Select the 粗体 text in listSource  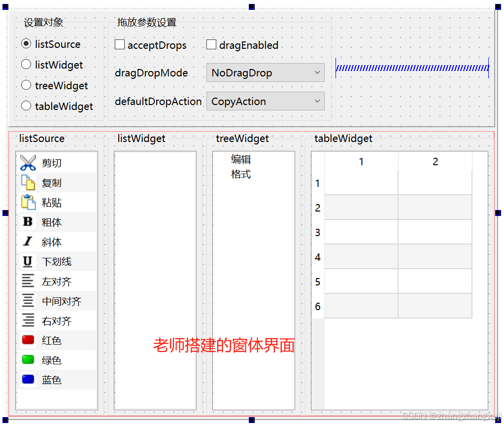(51, 222)
